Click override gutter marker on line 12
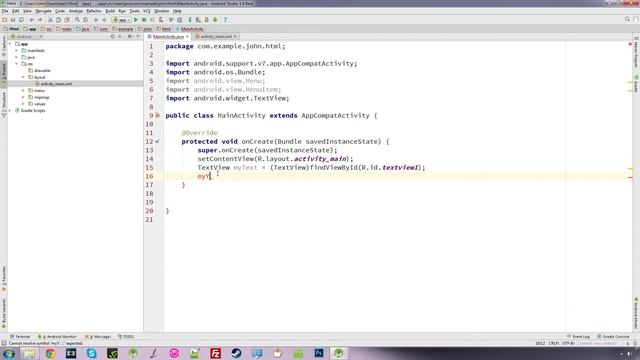 click(157, 142)
